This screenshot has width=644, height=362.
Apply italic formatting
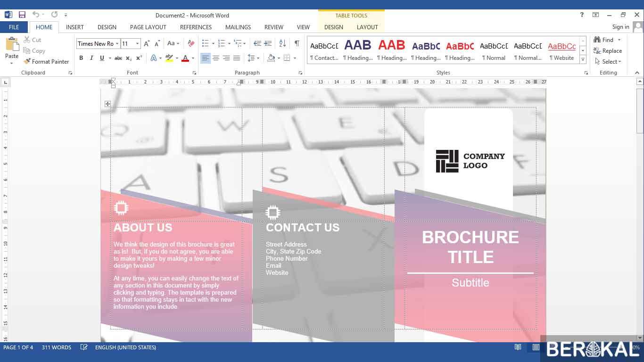tap(91, 58)
